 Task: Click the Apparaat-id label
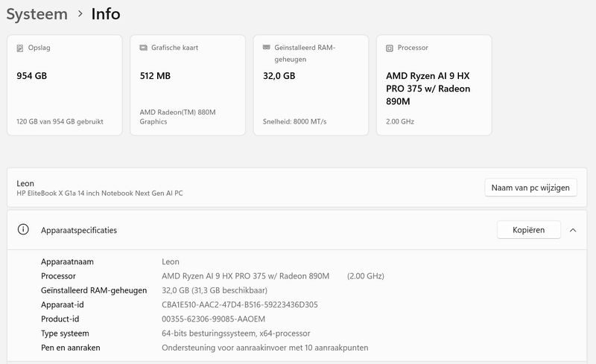[x=63, y=304]
